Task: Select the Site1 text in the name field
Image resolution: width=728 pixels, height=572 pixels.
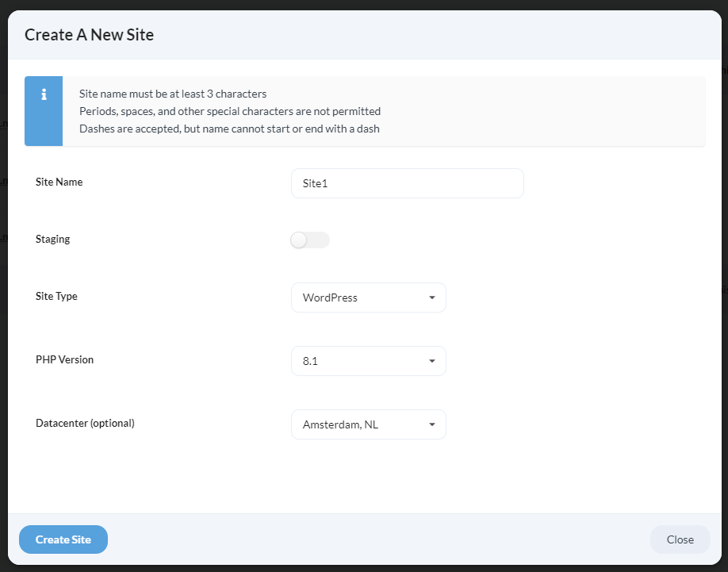Action: point(315,183)
